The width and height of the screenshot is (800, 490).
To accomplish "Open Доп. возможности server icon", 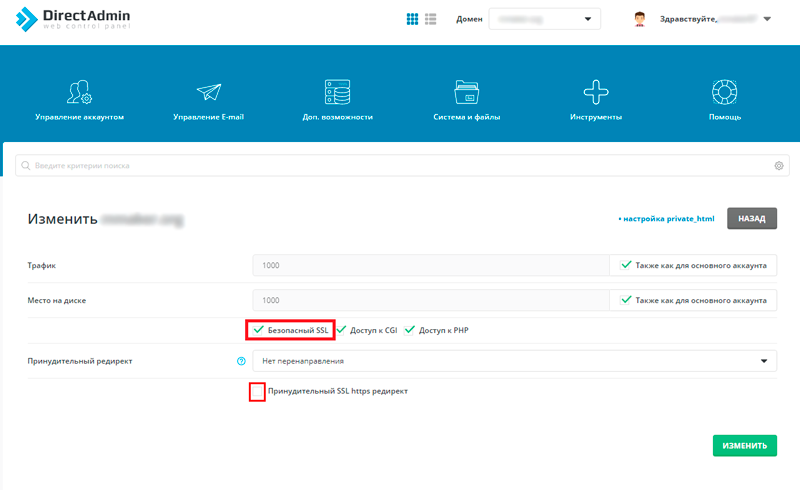I will (337, 93).
